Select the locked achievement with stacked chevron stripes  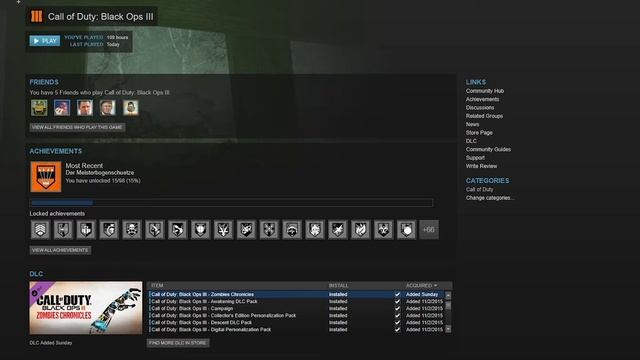coord(40,230)
